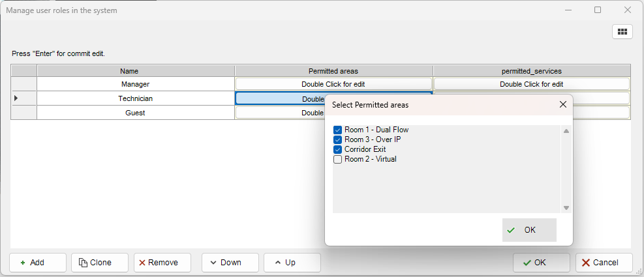The image size is (644, 277).
Task: Click the grid layout icon button
Action: [622, 31]
